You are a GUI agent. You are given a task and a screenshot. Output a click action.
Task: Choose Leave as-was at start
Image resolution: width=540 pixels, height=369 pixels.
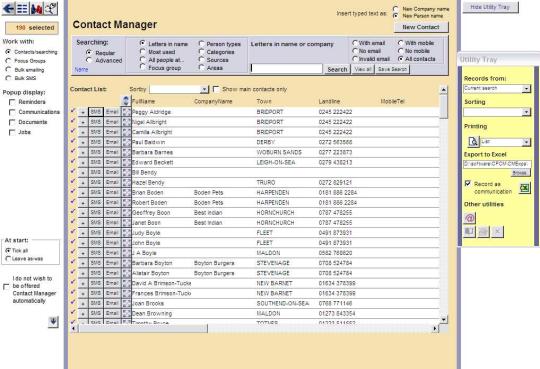point(8,259)
